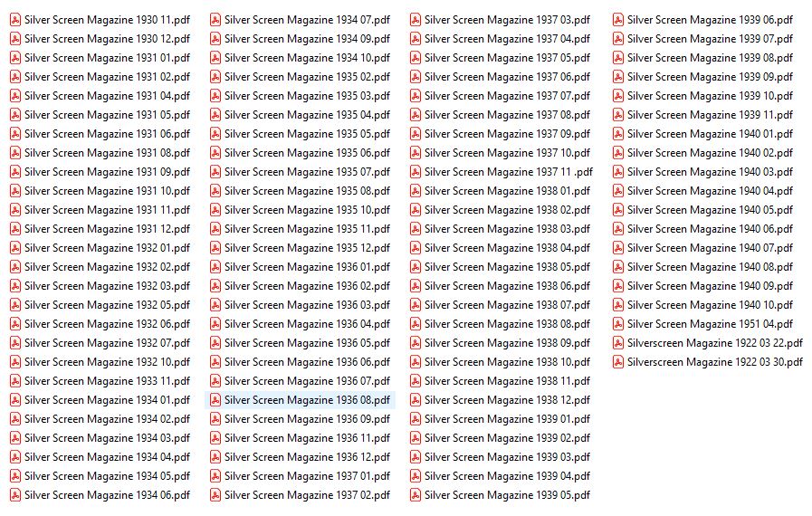This screenshot has width=812, height=516.
Task: Select Silver Screen Magazine 1936 01.pdf
Action: point(307,267)
